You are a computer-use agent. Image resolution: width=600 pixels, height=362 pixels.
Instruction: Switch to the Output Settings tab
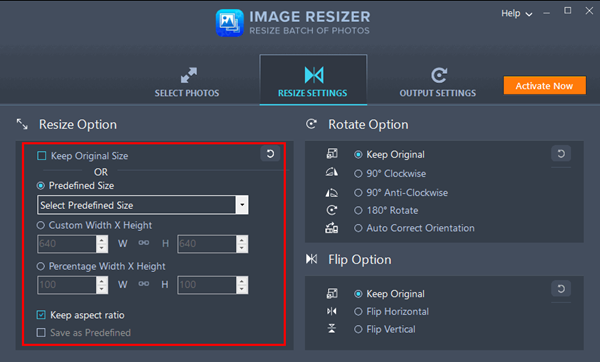[x=438, y=82]
